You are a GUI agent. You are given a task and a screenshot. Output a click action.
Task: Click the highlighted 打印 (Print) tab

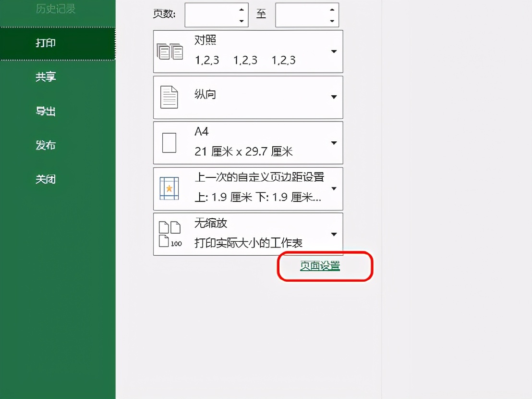(x=46, y=43)
